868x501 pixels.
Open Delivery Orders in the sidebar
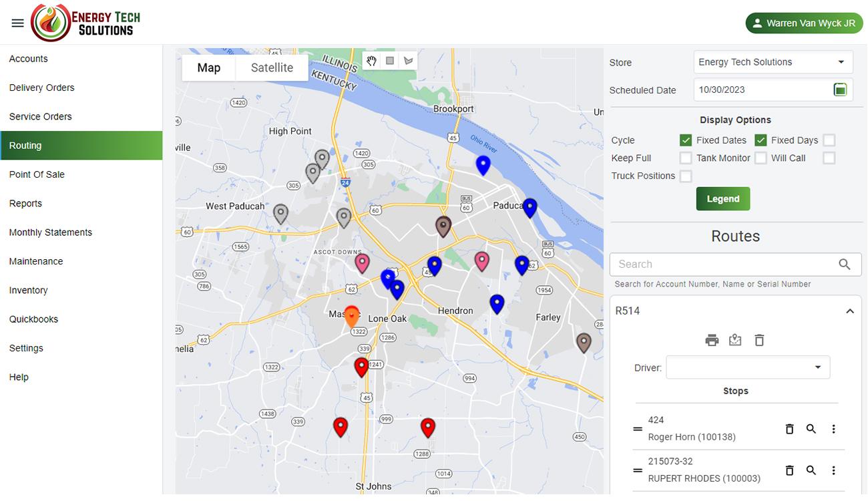tap(42, 88)
